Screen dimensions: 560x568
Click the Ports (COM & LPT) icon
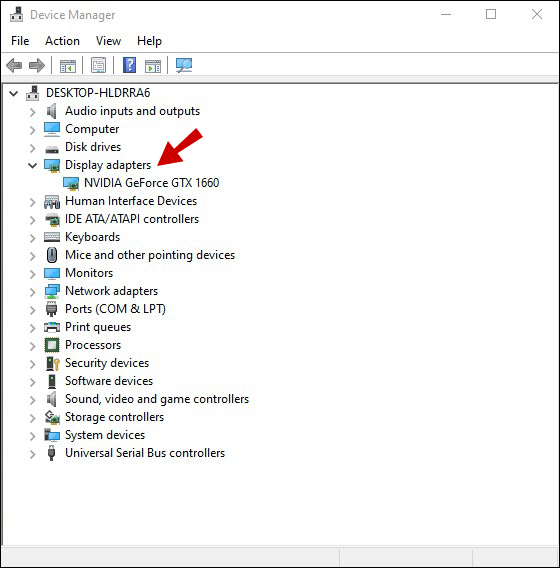pos(52,309)
